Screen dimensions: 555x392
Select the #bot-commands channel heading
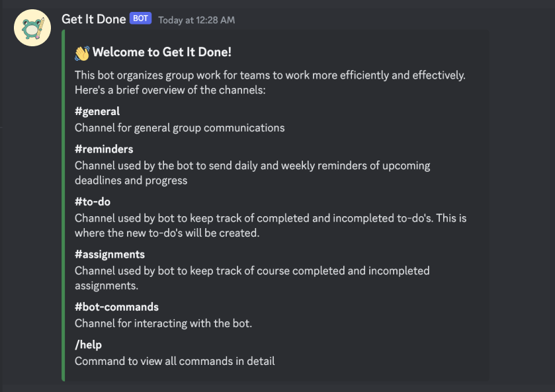coord(116,307)
